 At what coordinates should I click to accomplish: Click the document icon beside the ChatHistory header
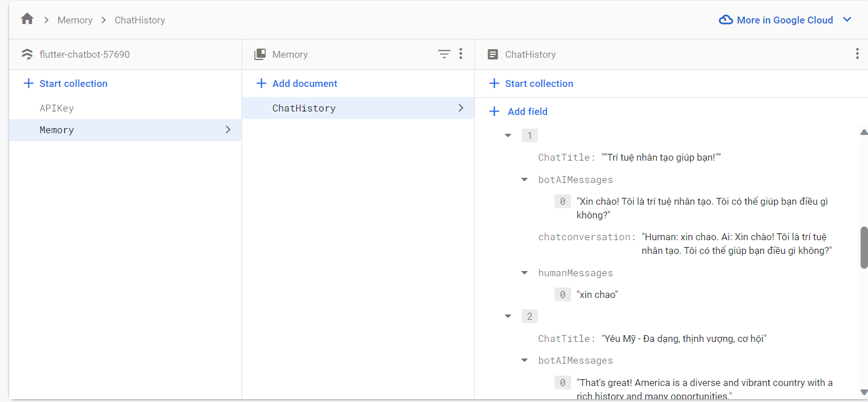(x=493, y=54)
